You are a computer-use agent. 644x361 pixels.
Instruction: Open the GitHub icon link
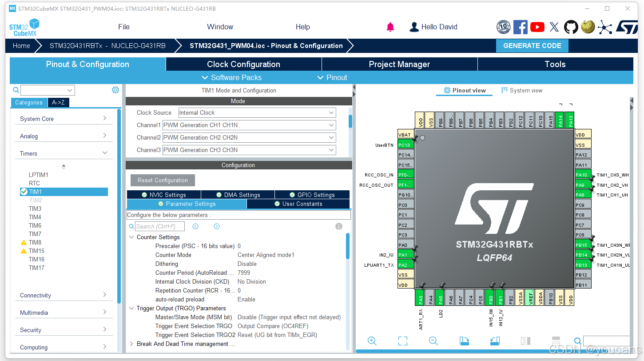coord(571,27)
